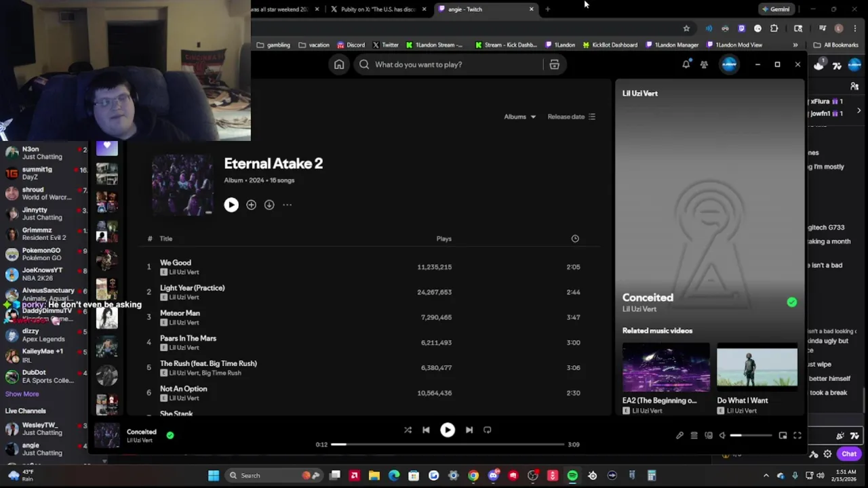
Task: Show hidden system tray icons
Action: (766, 476)
